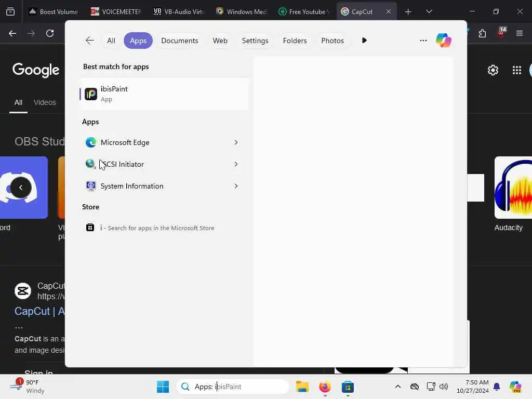Open the Windows Start menu
The width and height of the screenshot is (532, 399).
pos(163,387)
